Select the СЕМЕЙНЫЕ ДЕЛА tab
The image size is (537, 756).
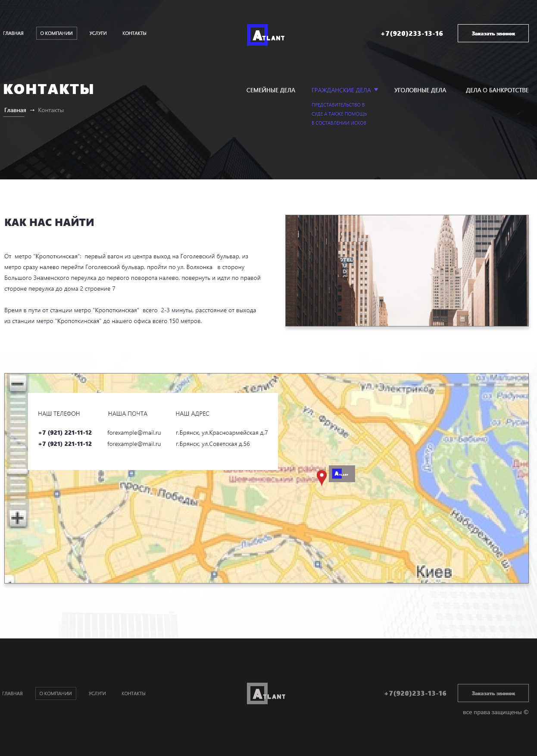point(271,90)
